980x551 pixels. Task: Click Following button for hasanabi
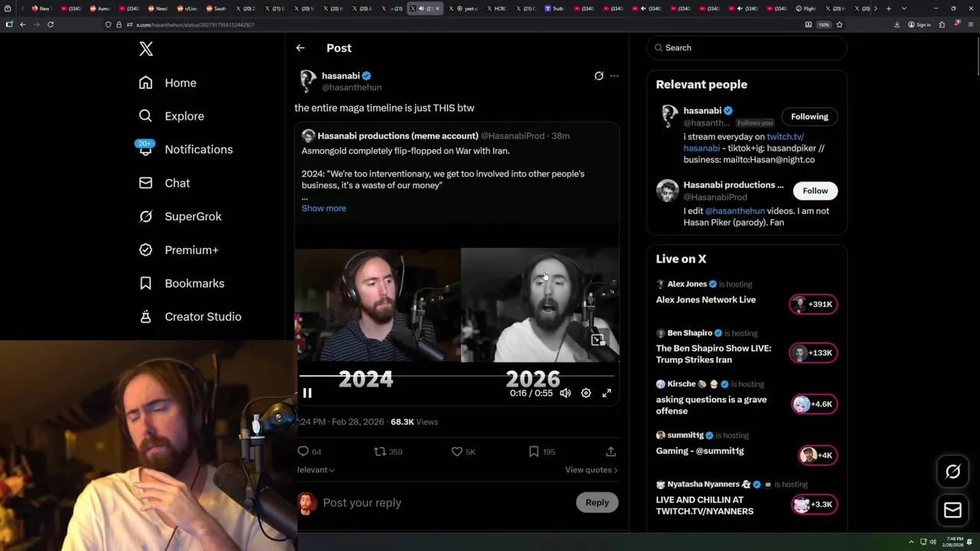click(809, 116)
